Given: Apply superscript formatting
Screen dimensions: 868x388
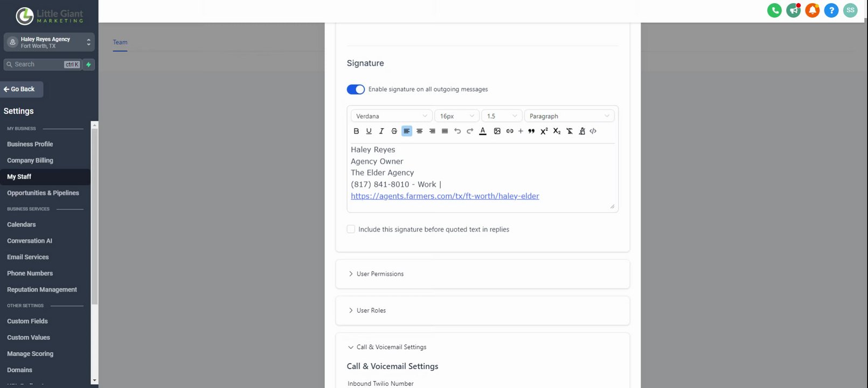Looking at the screenshot, I should point(544,131).
